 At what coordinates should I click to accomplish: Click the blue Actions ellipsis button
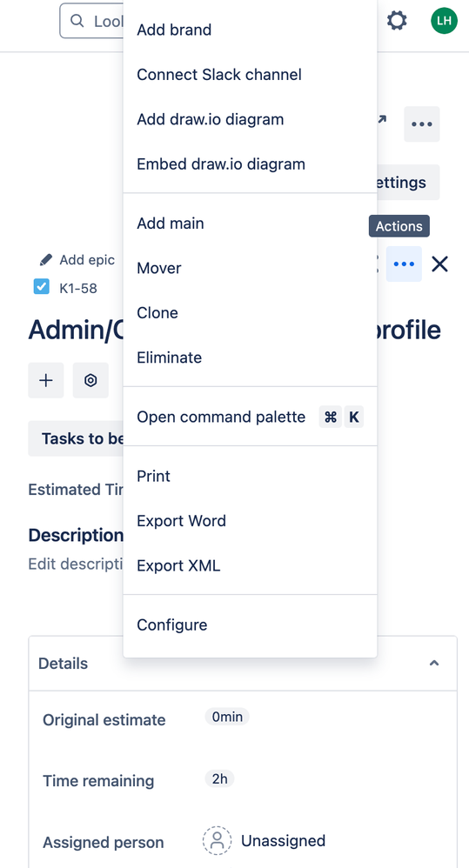click(404, 264)
